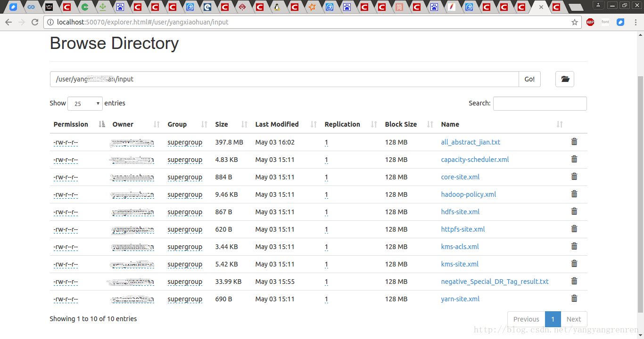Switch to the green download-arrow tab
This screenshot has height=339, width=644.
[102, 7]
